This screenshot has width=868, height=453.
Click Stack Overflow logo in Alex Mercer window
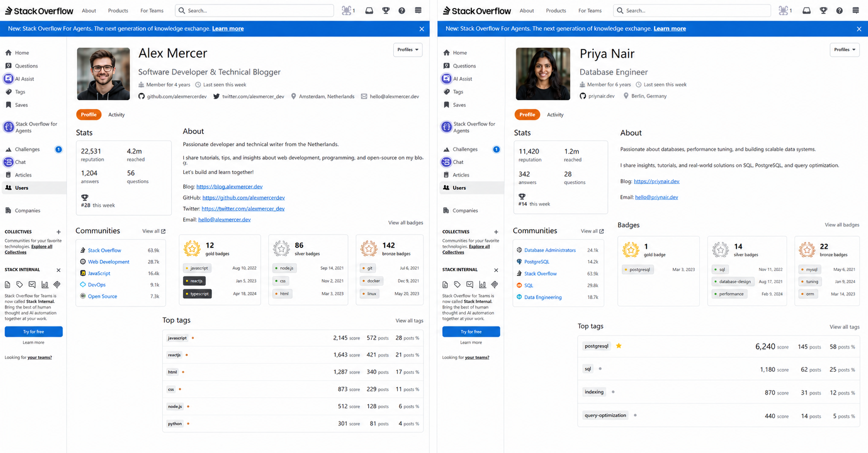click(39, 10)
